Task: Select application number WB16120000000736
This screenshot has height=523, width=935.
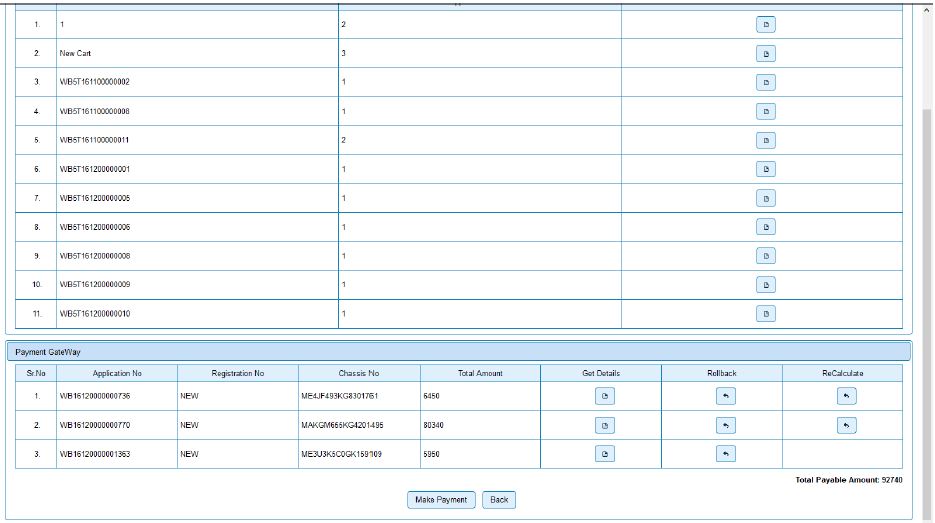Action: coord(95,396)
